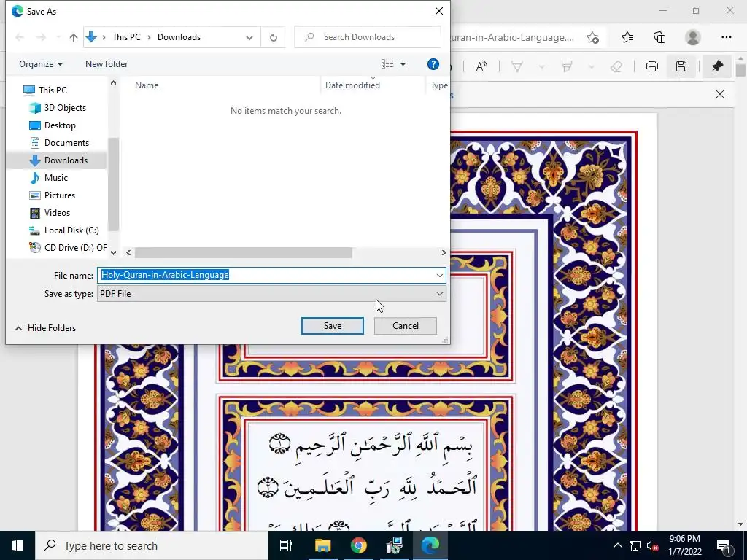Go up one folder level
747x560 pixels.
pos(74,38)
